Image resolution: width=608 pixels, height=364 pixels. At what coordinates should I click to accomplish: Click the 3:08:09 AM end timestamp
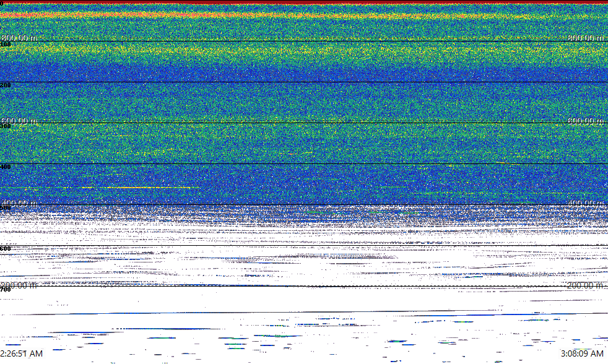(582, 353)
